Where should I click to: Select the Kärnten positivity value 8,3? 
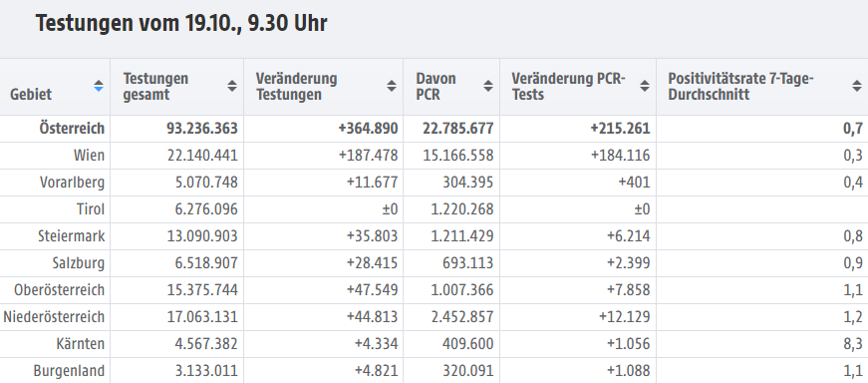point(853,344)
